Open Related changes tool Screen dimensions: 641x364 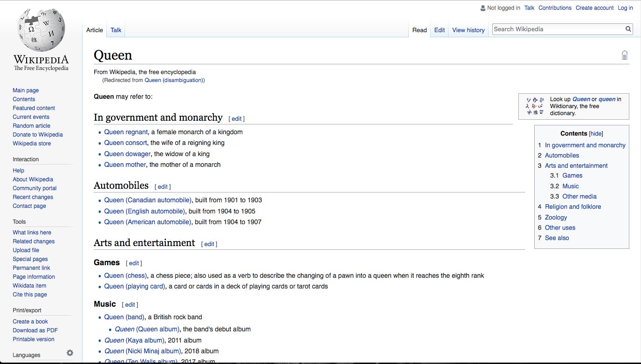pyautogui.click(x=34, y=241)
